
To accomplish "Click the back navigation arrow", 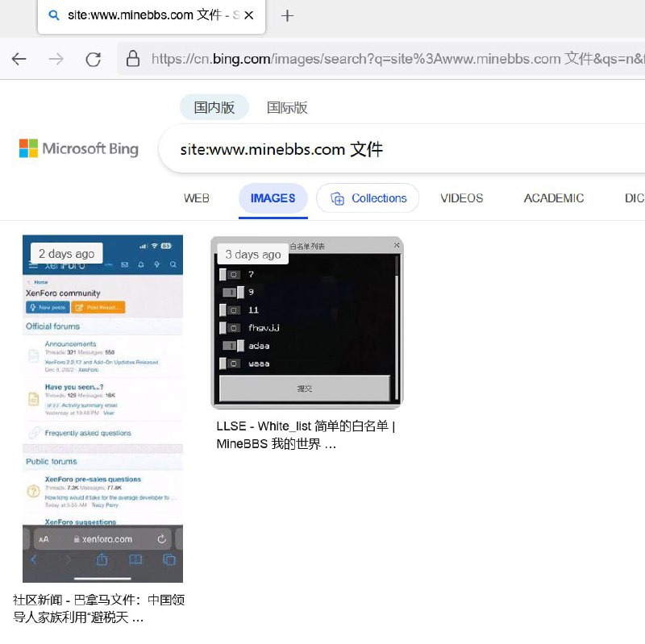I will tap(19, 58).
